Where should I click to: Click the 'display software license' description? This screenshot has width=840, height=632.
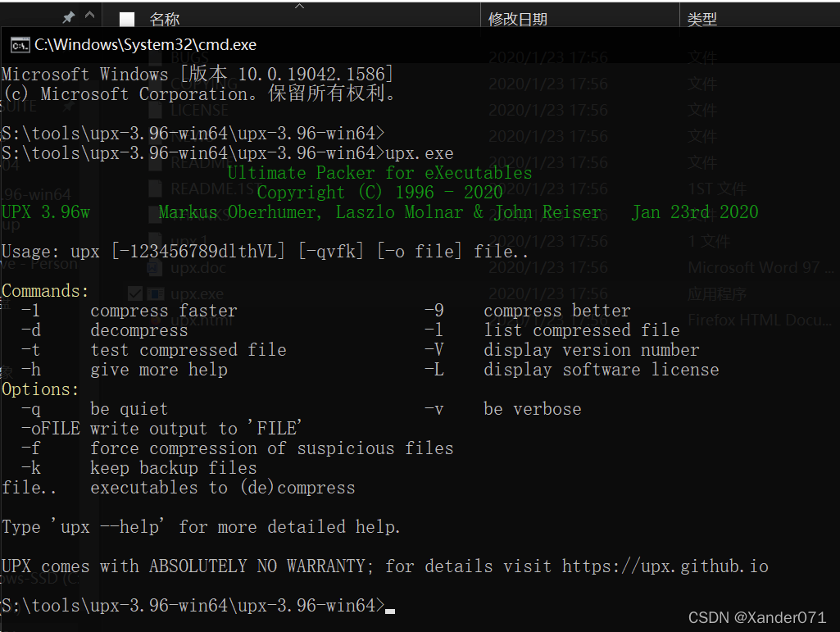pos(602,370)
